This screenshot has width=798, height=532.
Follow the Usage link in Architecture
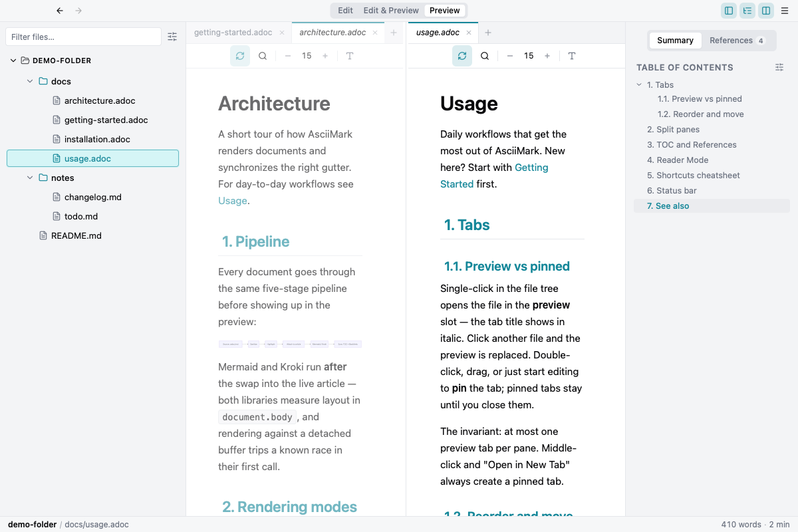point(233,201)
